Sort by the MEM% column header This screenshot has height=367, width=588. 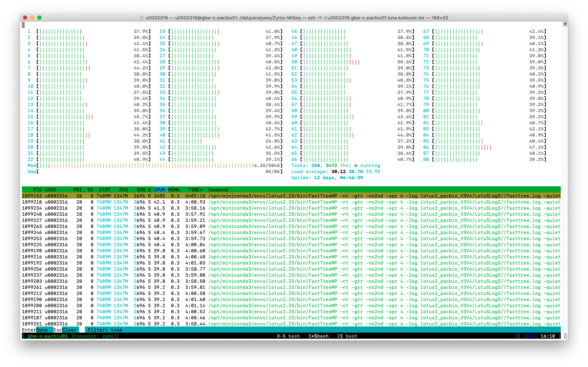pyautogui.click(x=174, y=190)
